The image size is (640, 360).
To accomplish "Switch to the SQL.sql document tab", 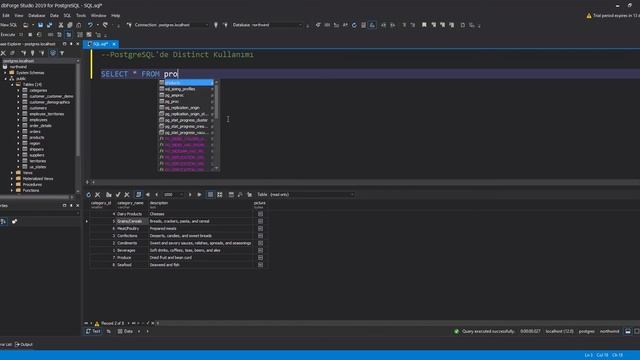I will [x=100, y=44].
